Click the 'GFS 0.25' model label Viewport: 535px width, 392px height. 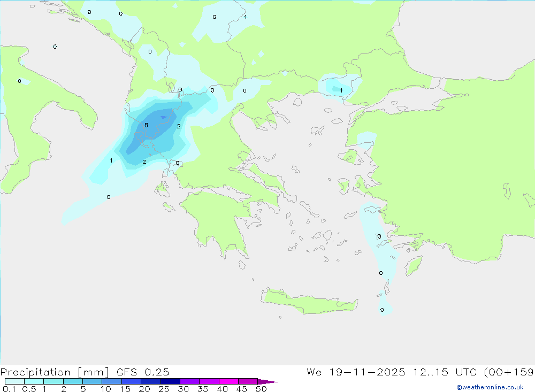tap(143, 372)
